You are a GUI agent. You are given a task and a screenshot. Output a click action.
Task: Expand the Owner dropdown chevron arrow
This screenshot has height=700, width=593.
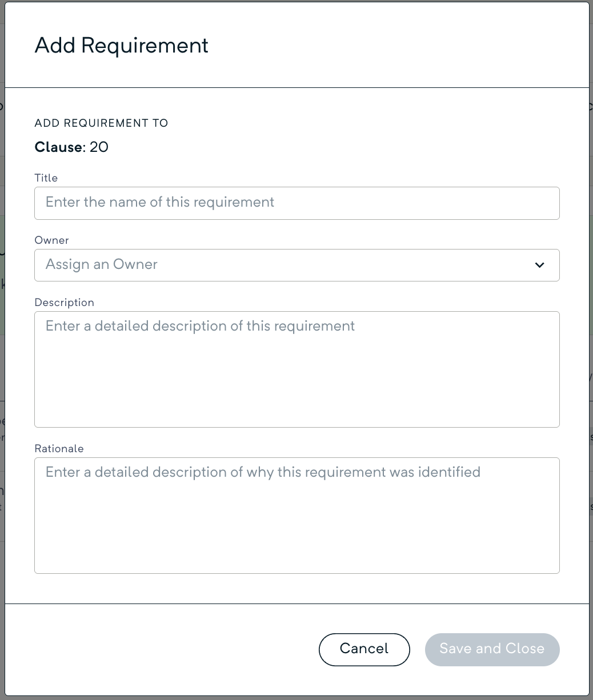click(x=539, y=265)
